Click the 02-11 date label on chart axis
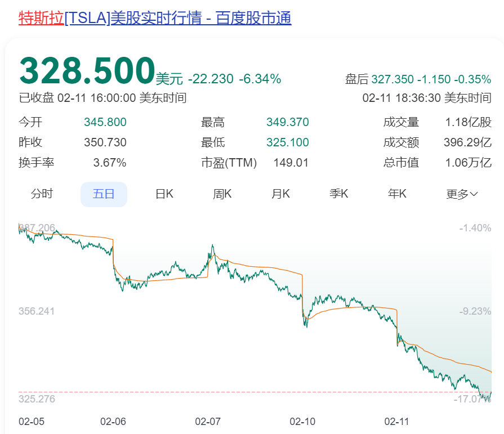 coord(396,421)
